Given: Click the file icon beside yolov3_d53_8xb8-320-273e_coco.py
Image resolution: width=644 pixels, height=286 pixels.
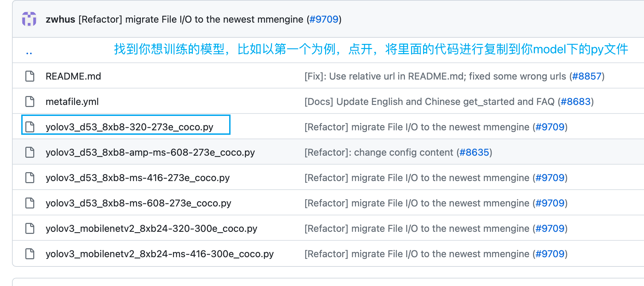Looking at the screenshot, I should coord(30,127).
